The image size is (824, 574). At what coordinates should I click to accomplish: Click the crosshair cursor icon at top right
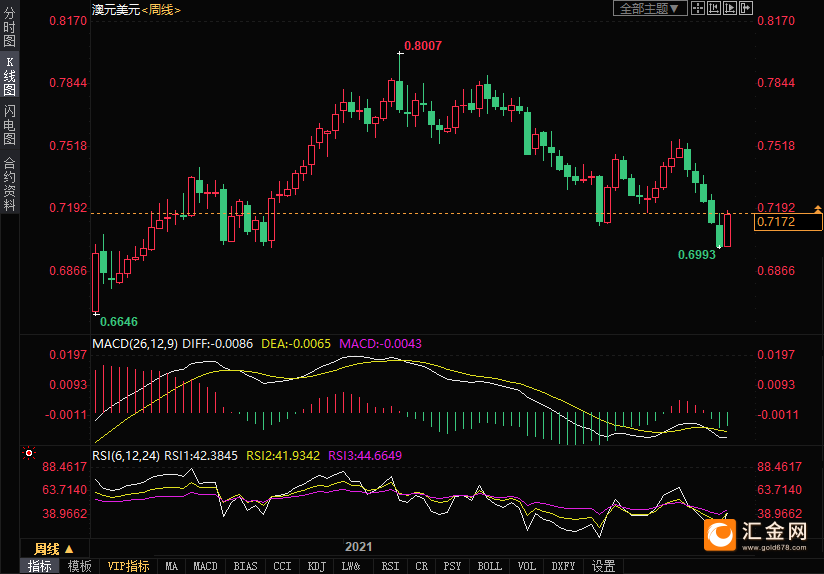tap(697, 8)
